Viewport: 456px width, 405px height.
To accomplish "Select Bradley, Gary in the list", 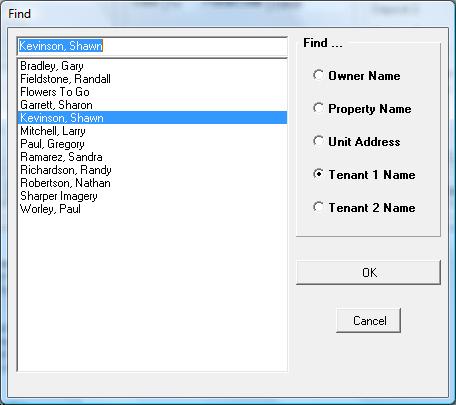I will tap(152, 66).
